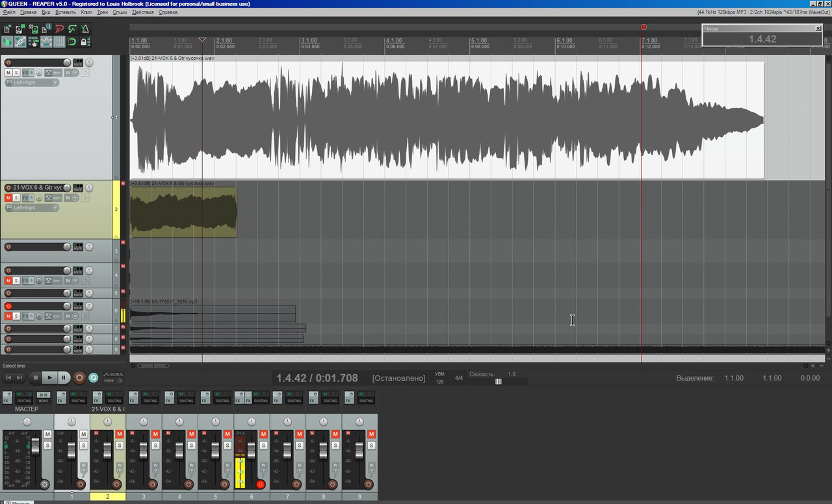The width and height of the screenshot is (832, 504).
Task: Open the Вставить menu
Action: pyautogui.click(x=66, y=12)
